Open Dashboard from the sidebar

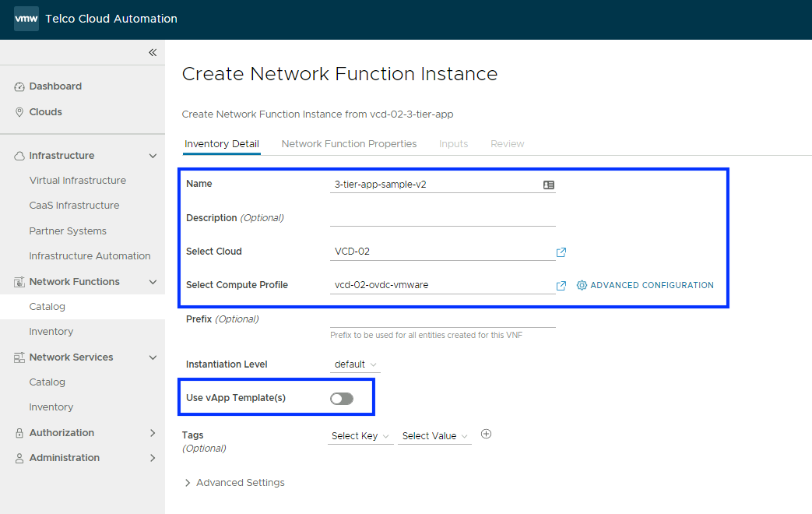tap(55, 86)
